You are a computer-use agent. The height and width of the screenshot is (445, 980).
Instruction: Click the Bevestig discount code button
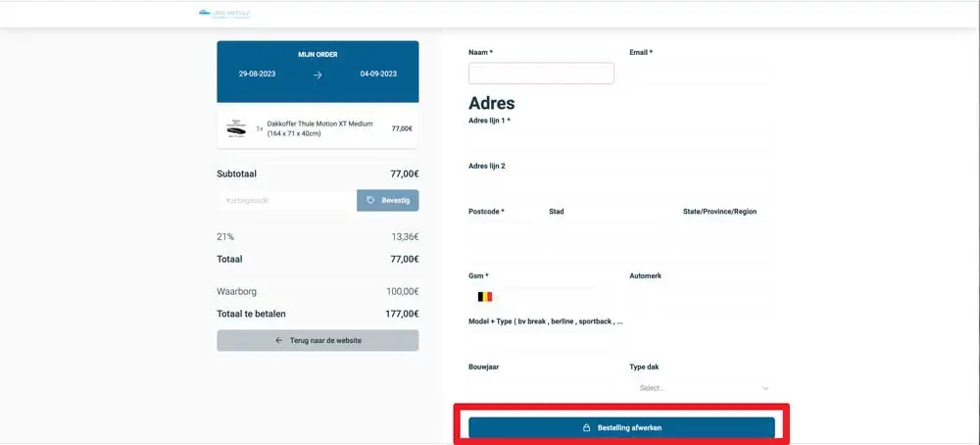click(x=387, y=200)
